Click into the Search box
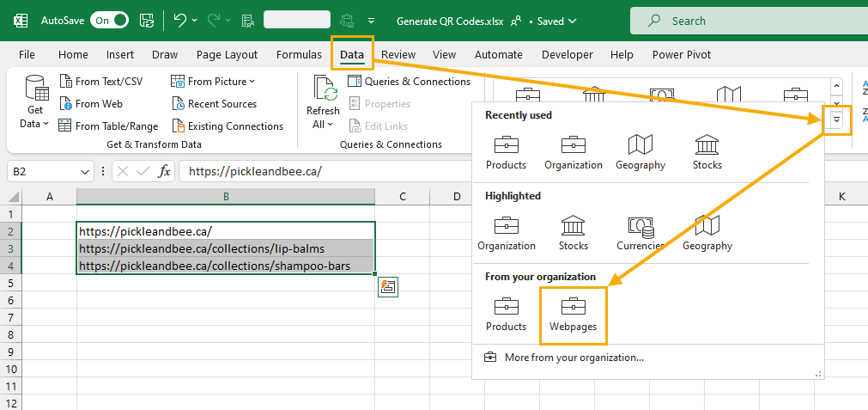This screenshot has width=868, height=410. click(x=749, y=21)
